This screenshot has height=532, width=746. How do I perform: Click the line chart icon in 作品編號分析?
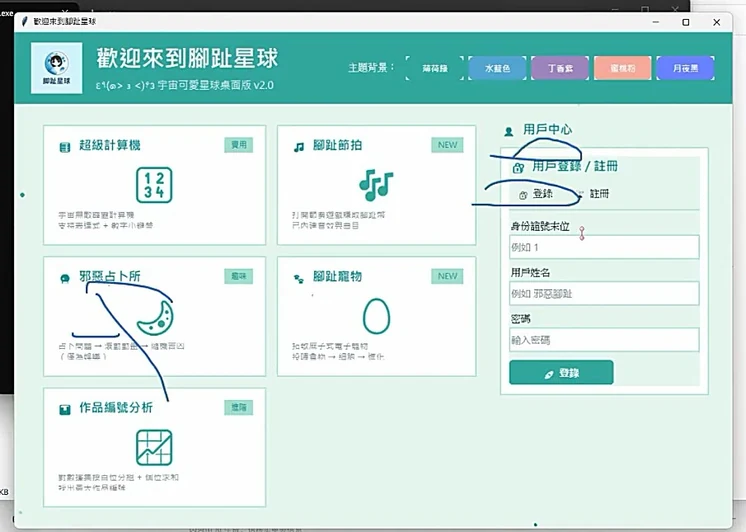pos(154,447)
